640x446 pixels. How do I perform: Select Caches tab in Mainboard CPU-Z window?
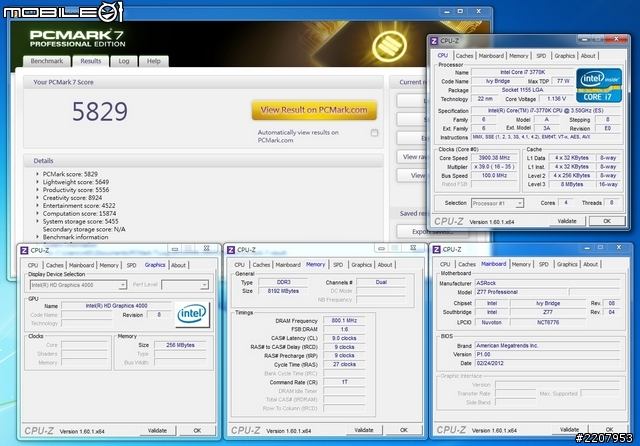coord(467,264)
